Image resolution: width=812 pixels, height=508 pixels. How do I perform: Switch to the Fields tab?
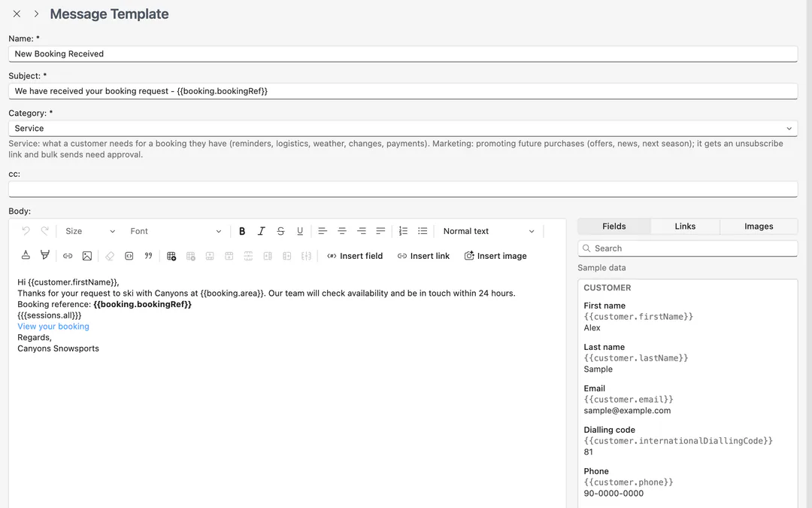(x=614, y=227)
